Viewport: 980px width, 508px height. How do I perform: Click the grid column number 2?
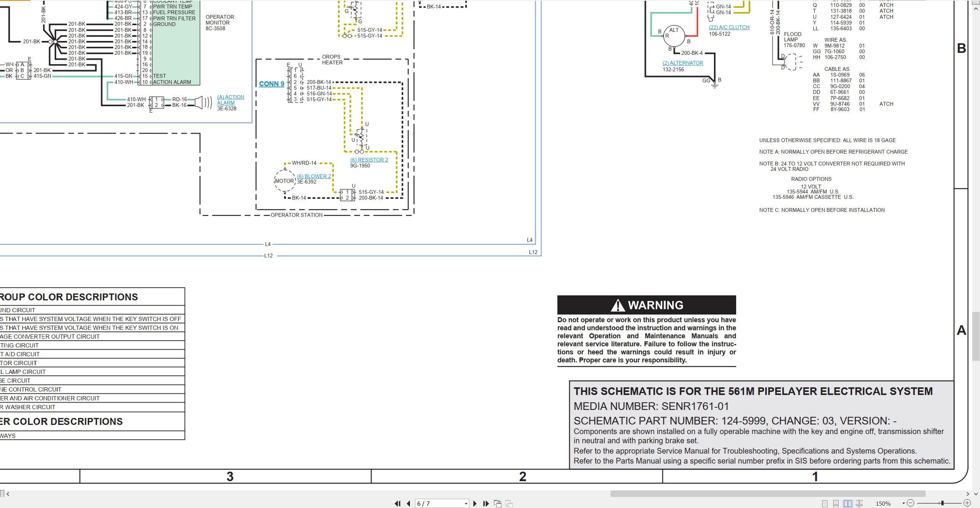[x=523, y=477]
